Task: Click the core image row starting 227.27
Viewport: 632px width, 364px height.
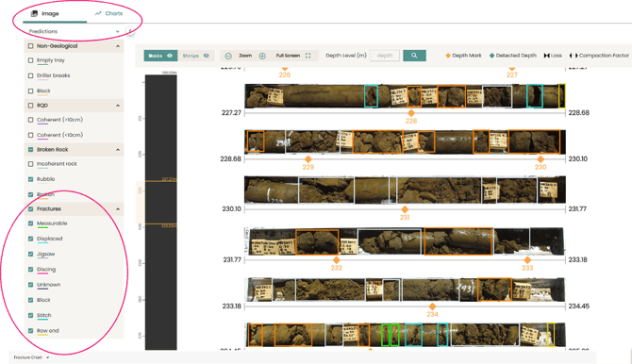Action: 405,96
